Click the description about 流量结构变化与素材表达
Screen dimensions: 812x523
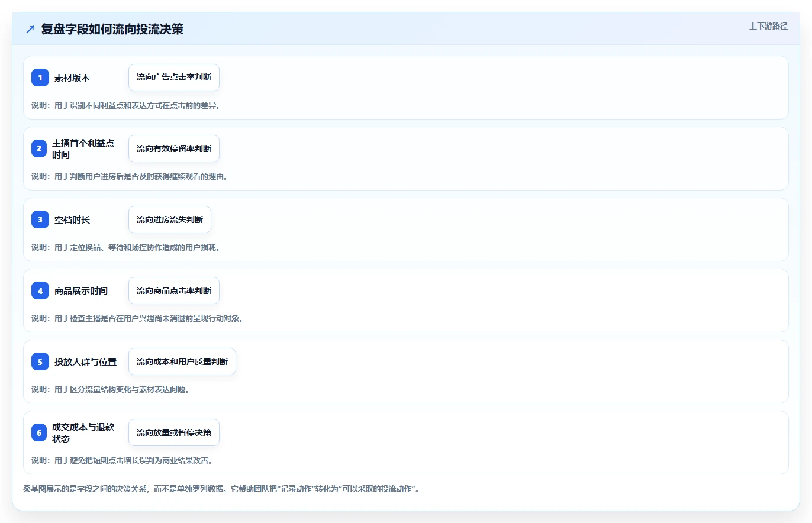click(x=110, y=389)
